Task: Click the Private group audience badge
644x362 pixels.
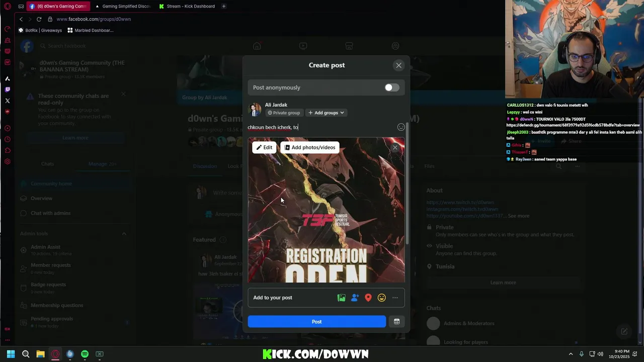Action: pos(284,113)
